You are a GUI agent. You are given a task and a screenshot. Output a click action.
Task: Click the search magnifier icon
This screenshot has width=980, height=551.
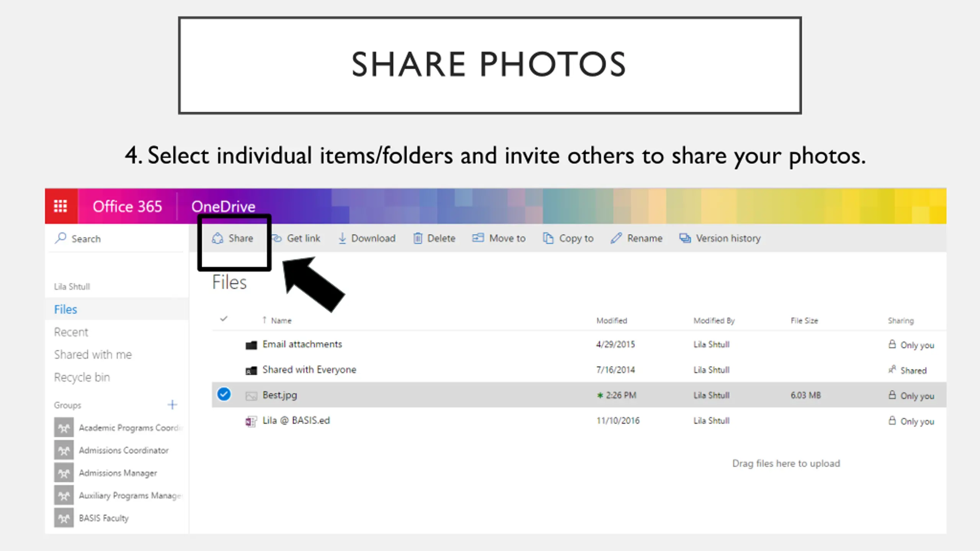60,238
